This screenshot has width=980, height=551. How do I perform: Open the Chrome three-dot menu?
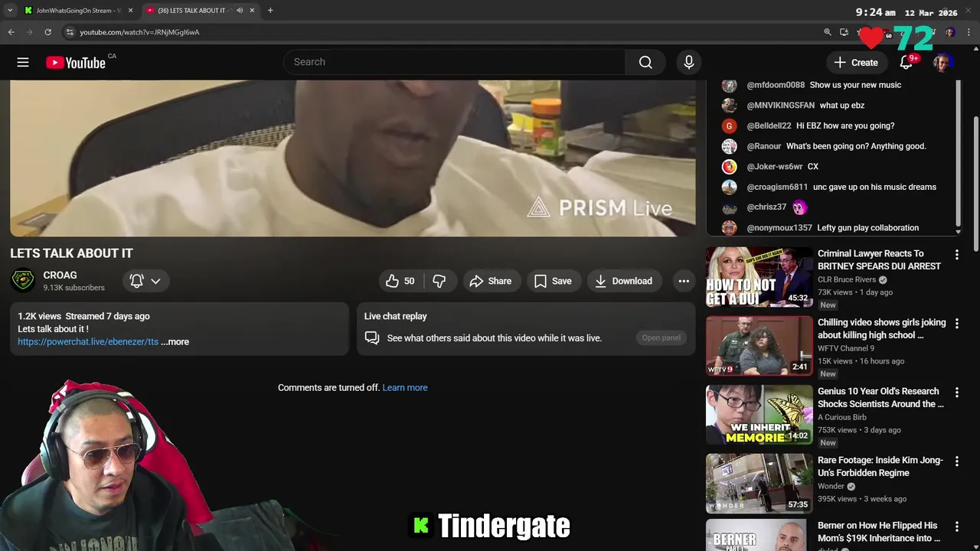(x=969, y=32)
